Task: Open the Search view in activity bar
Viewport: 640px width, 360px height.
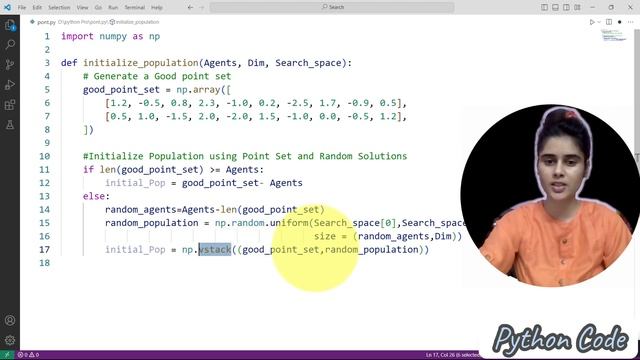Action: [x=10, y=44]
